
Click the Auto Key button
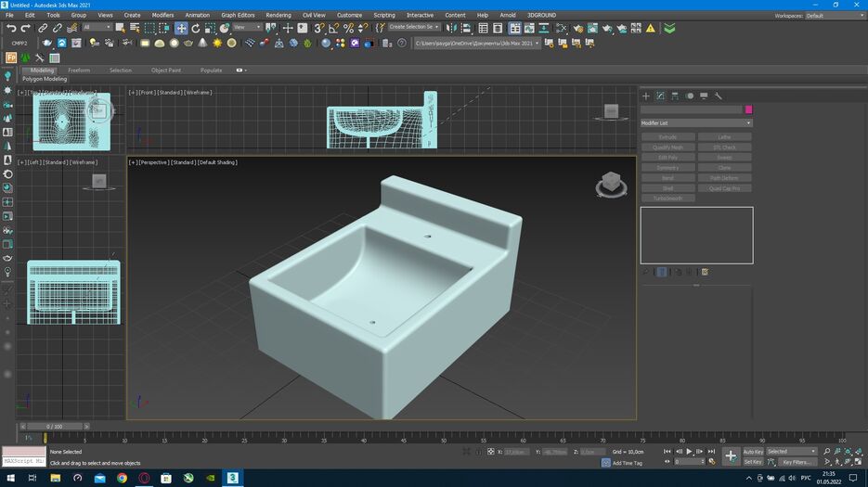click(x=753, y=452)
